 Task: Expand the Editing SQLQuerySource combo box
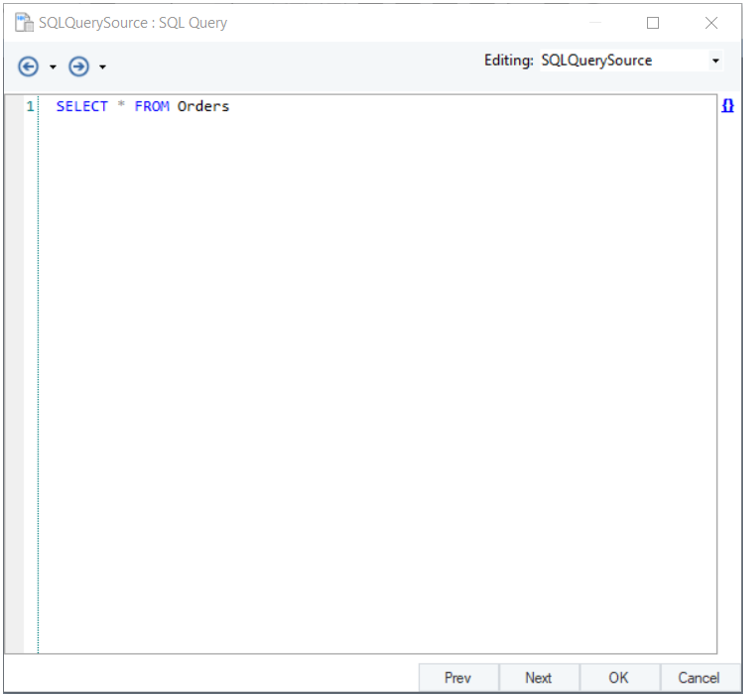(x=716, y=61)
